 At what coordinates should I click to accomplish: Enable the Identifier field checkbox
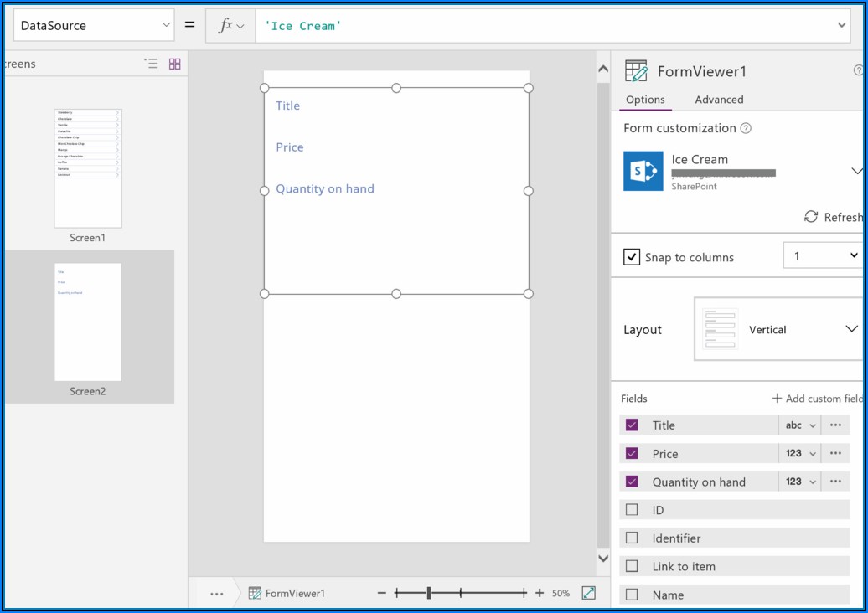(632, 538)
